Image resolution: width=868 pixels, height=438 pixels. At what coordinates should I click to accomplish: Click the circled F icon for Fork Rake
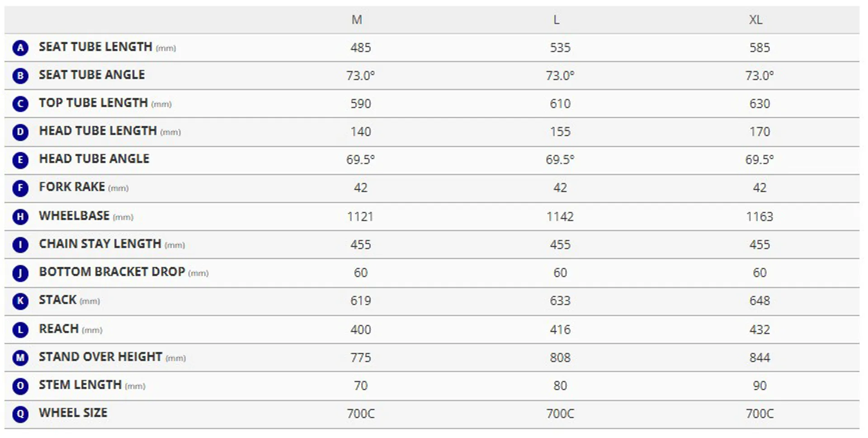(x=20, y=188)
